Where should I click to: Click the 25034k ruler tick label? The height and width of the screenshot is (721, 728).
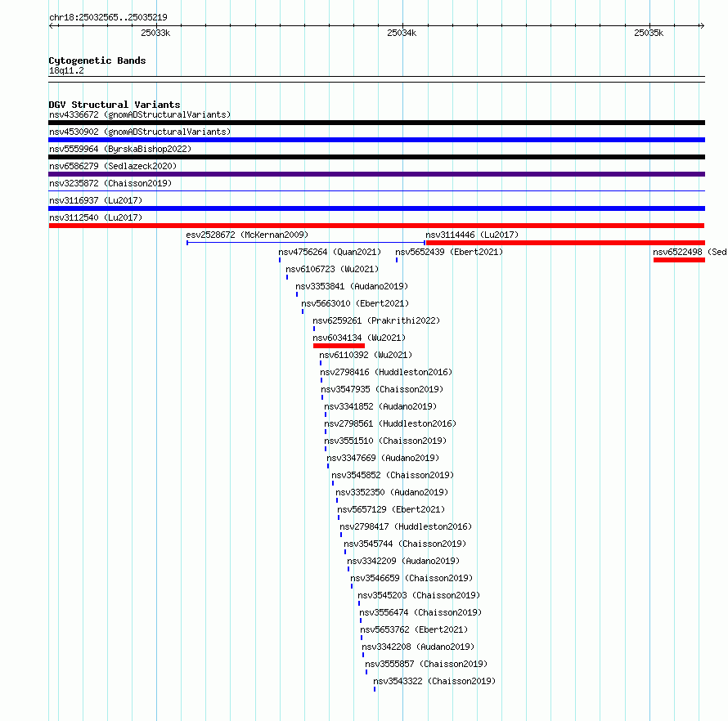click(x=402, y=33)
